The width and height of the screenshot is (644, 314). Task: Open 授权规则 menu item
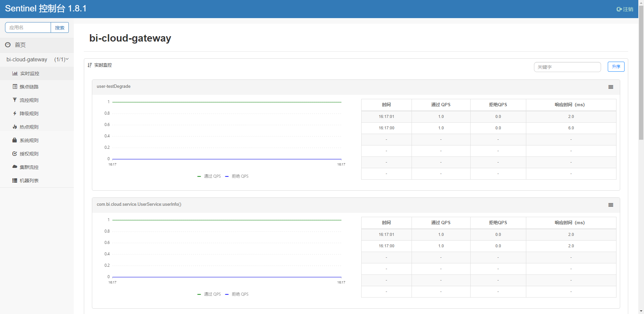coord(37,154)
